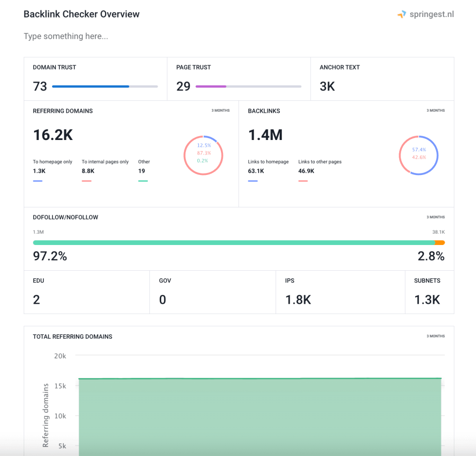
Task: Select the green 'Other' legend marker
Action: pos(143,180)
